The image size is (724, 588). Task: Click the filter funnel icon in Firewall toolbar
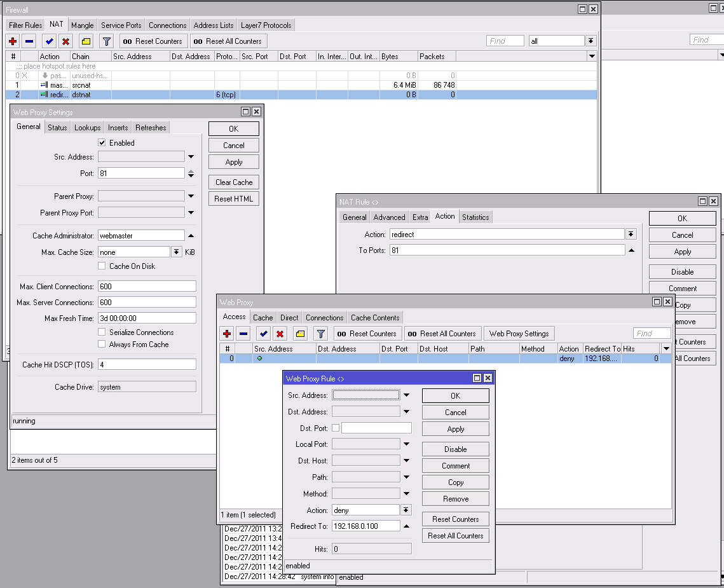tap(107, 41)
